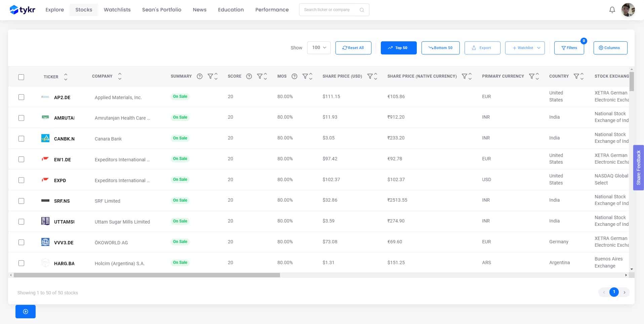
Task: Open the notifications bell
Action: point(612,10)
